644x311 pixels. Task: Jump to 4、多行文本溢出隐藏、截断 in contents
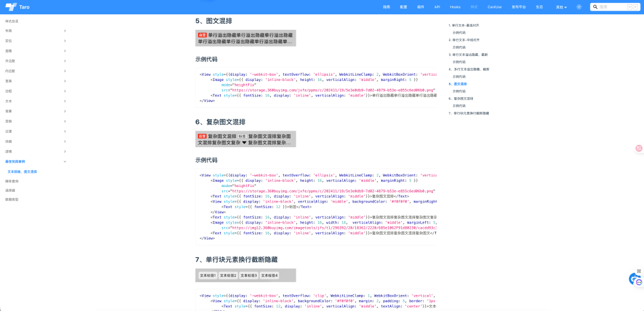click(x=469, y=69)
